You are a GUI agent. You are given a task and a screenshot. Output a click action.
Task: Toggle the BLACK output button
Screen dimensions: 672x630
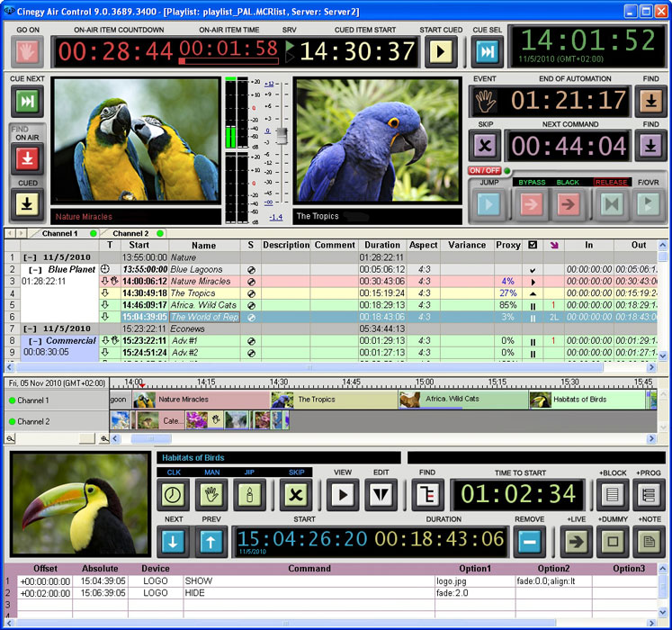(568, 204)
